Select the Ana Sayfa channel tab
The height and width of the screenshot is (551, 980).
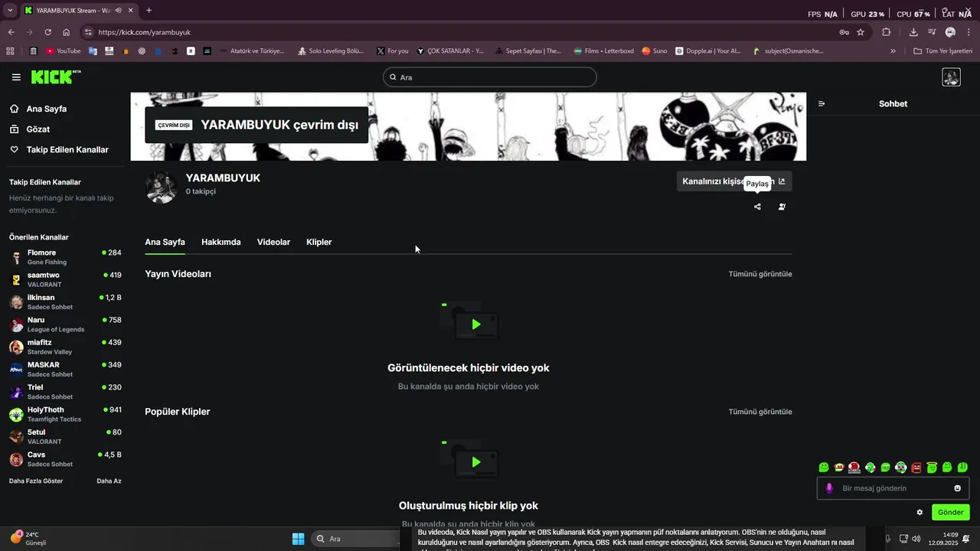165,243
